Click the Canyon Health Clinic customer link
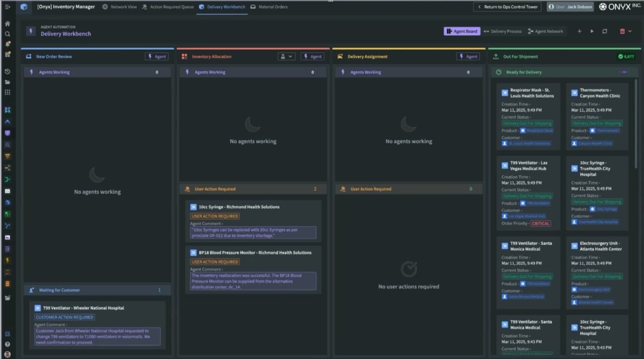Viewport: 644px width, 359px height. [x=592, y=143]
